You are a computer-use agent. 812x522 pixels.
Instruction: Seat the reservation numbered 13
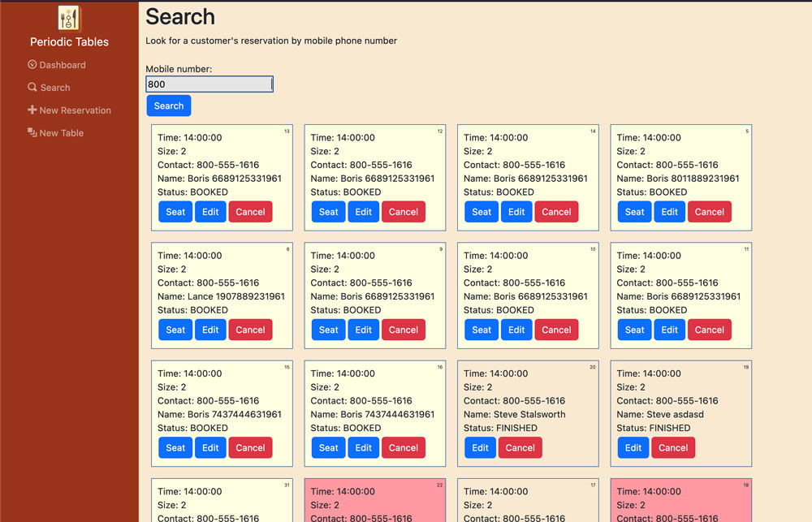tap(175, 212)
